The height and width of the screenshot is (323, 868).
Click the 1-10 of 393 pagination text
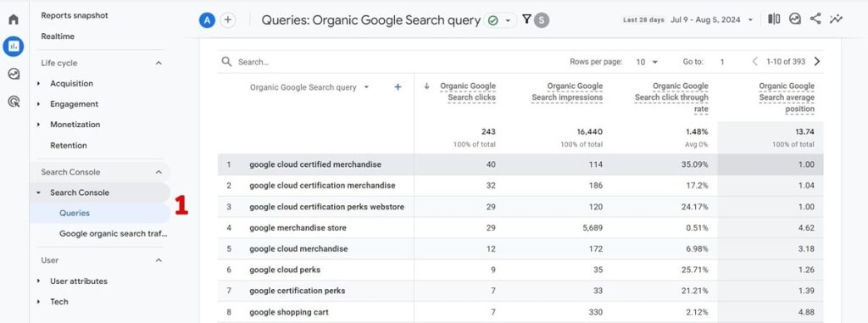(786, 62)
